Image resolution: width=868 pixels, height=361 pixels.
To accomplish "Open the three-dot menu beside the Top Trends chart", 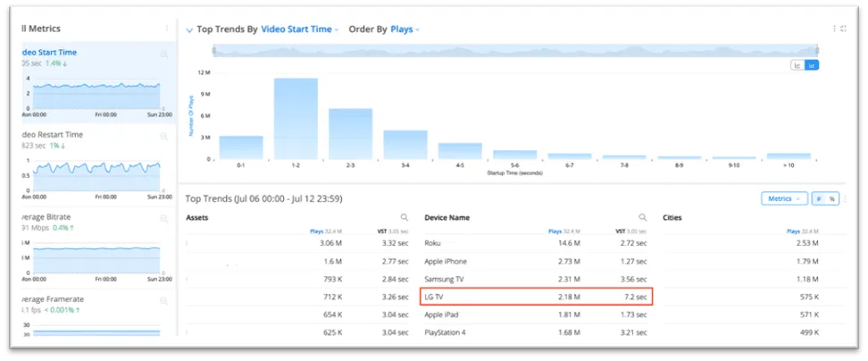I will click(834, 29).
